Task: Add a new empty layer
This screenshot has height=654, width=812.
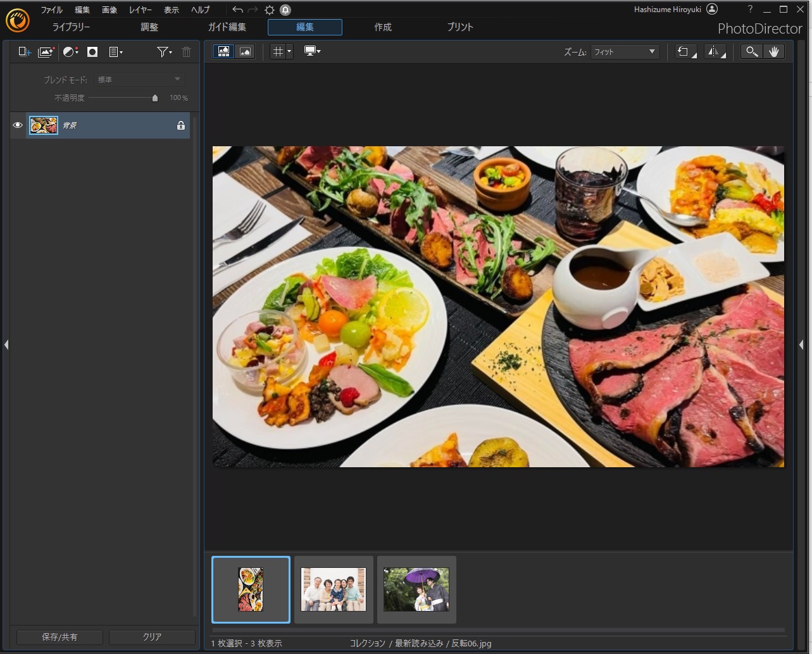Action: click(25, 52)
